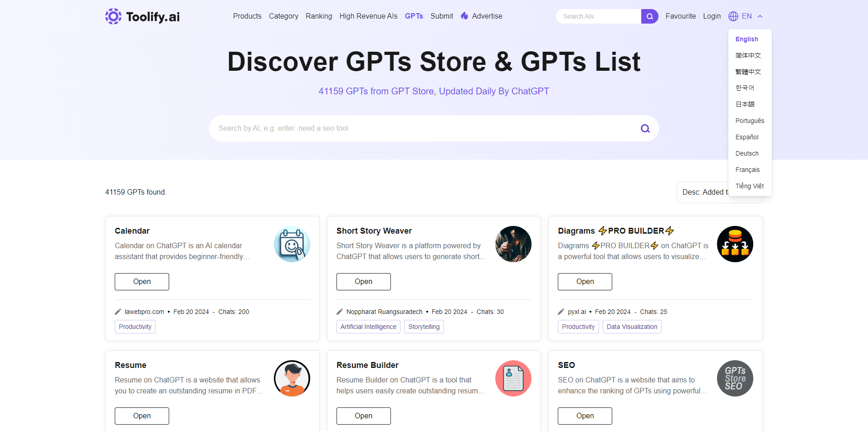Click the Noppharat Ruangsuradech author text
This screenshot has height=431, width=868.
coord(385,312)
